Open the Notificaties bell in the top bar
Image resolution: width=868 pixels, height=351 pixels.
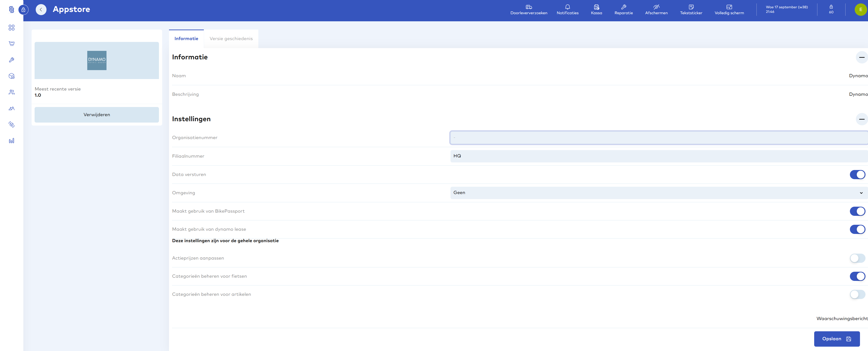(x=567, y=9)
